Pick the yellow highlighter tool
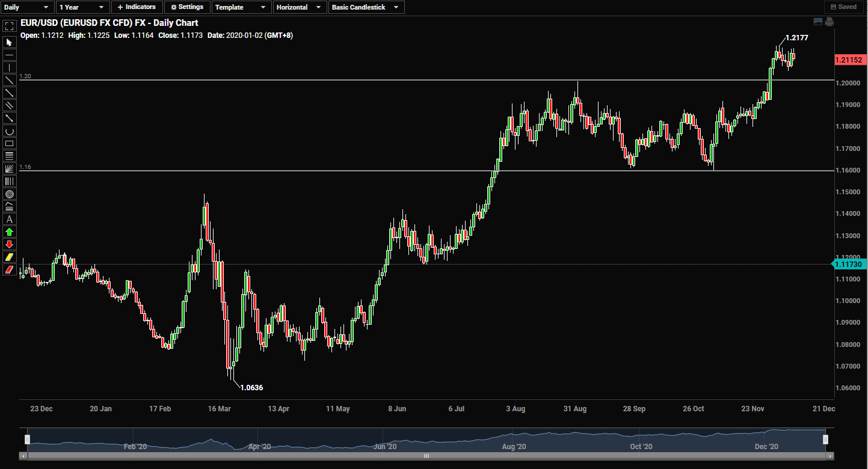 click(9, 257)
